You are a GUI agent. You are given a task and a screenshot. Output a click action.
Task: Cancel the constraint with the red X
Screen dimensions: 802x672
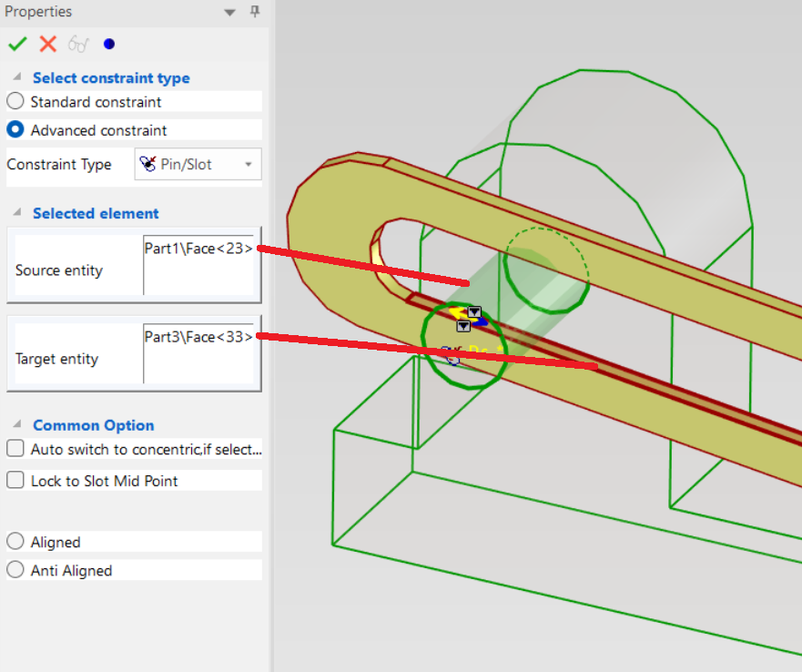[48, 44]
